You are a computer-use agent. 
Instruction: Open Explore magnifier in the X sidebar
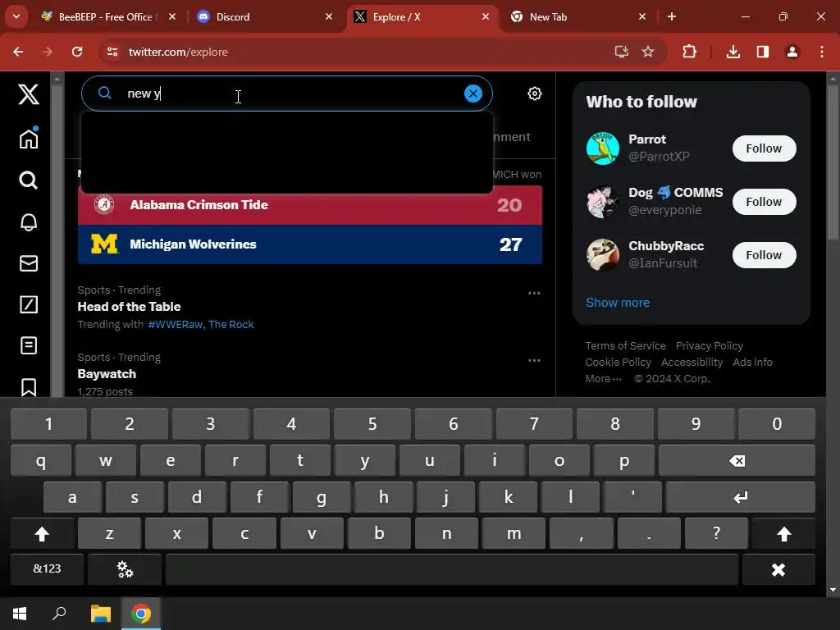[x=29, y=180]
